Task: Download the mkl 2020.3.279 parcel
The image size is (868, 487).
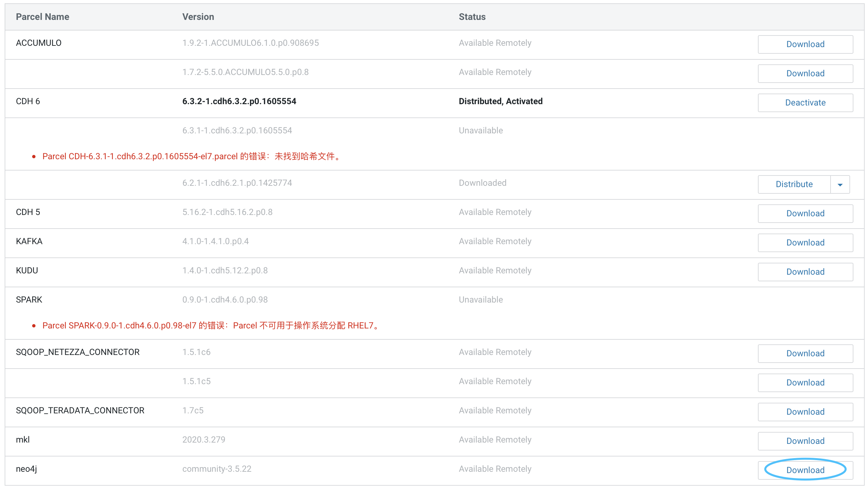Action: (x=805, y=441)
